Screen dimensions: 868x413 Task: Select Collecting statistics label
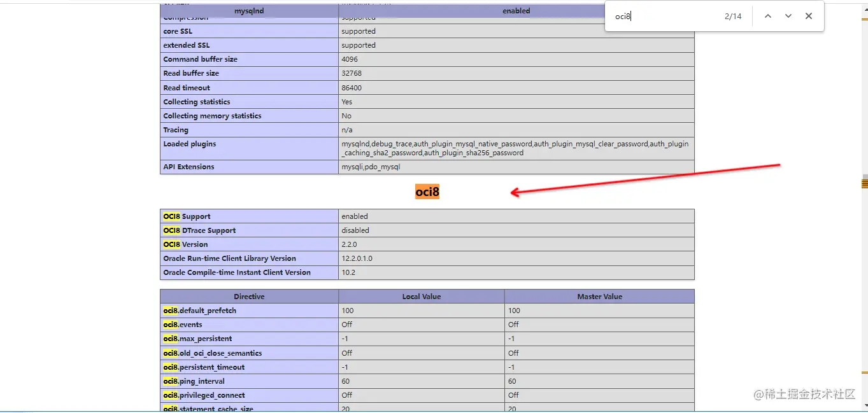197,102
